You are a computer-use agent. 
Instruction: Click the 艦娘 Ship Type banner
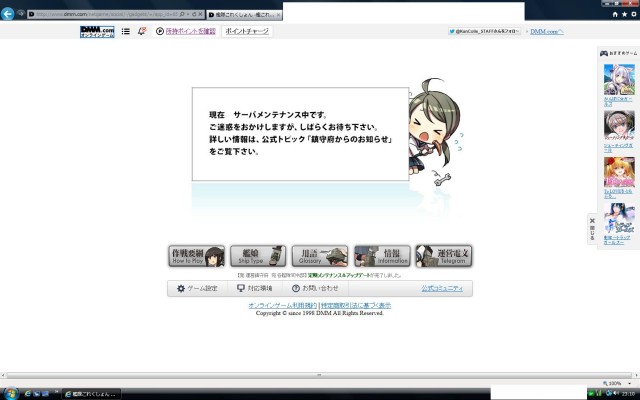click(x=258, y=256)
